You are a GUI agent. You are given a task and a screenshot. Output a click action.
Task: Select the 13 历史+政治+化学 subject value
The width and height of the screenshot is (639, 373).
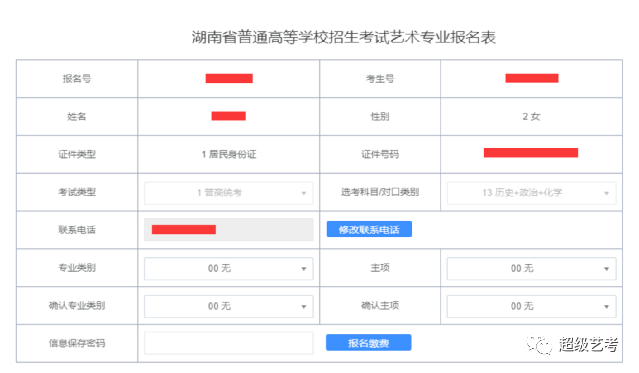(x=522, y=192)
